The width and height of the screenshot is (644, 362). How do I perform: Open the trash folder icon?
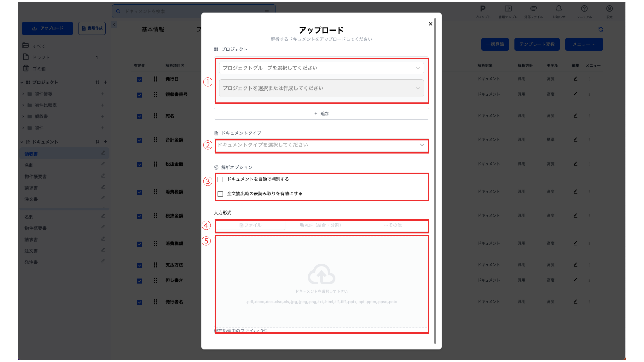point(26,68)
